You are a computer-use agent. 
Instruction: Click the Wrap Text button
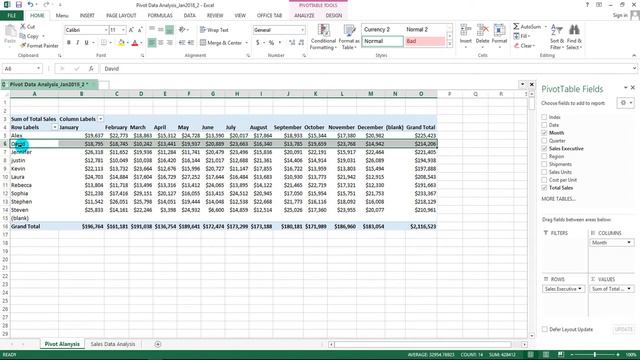pos(214,30)
